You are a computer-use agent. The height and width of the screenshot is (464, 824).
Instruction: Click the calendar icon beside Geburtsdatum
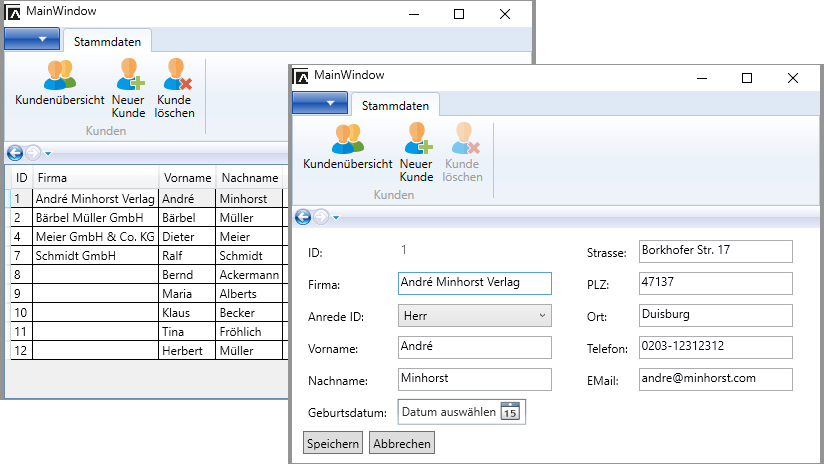(510, 412)
